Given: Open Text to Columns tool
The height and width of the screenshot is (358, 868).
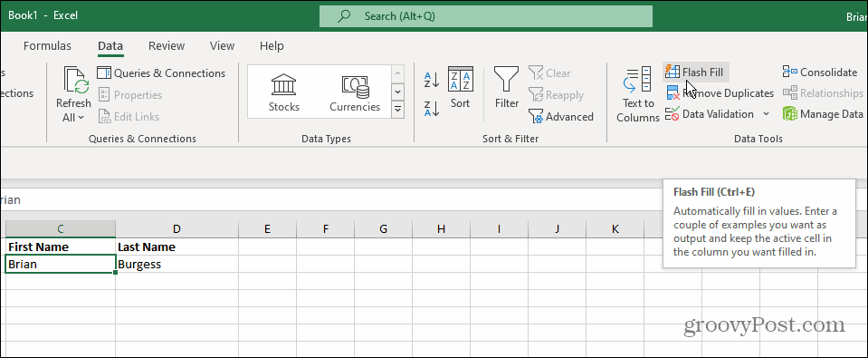Looking at the screenshot, I should click(638, 94).
